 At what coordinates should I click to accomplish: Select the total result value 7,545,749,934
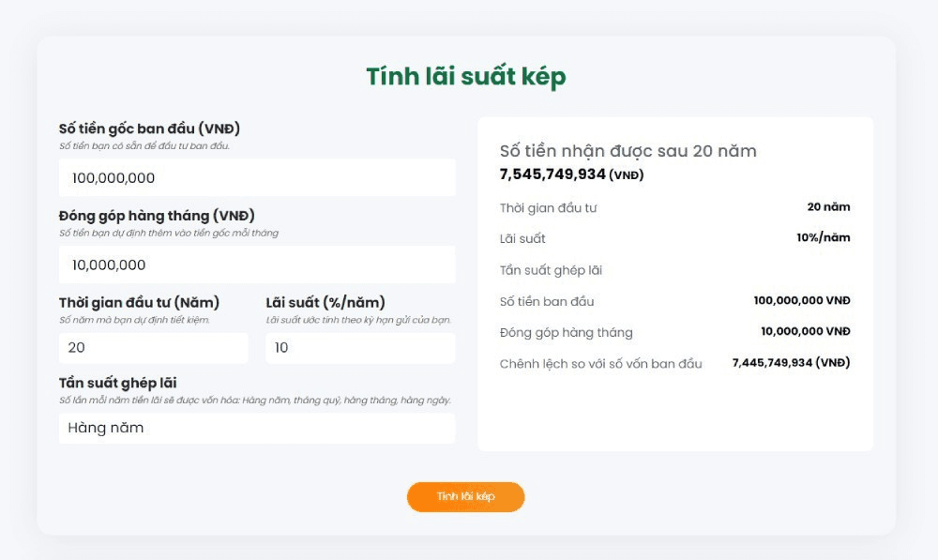[564, 174]
